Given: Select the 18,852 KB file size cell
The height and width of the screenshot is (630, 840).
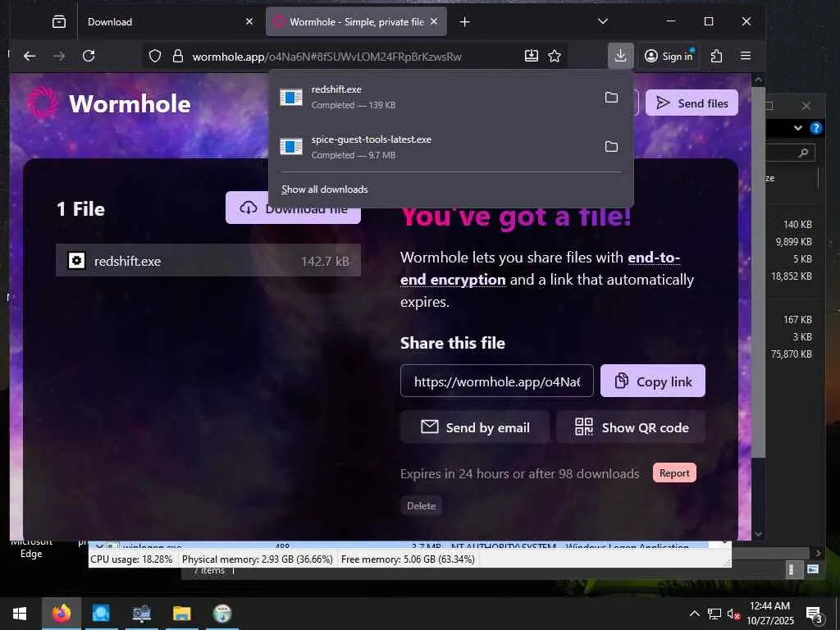Looking at the screenshot, I should 792,276.
